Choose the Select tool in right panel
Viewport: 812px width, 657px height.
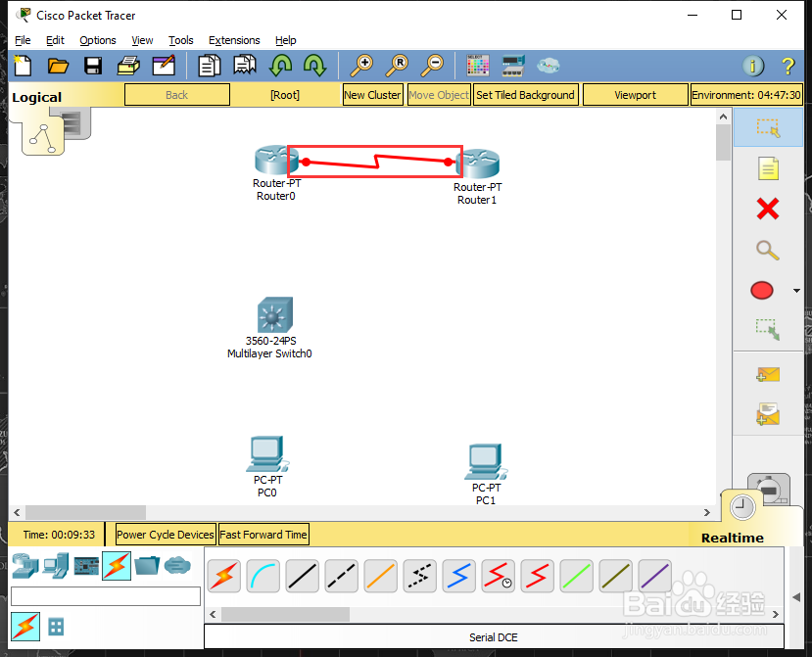[x=768, y=127]
